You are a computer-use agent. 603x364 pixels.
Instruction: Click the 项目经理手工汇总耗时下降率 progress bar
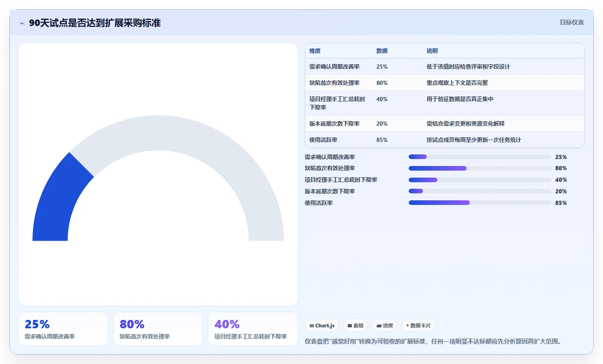pos(480,180)
